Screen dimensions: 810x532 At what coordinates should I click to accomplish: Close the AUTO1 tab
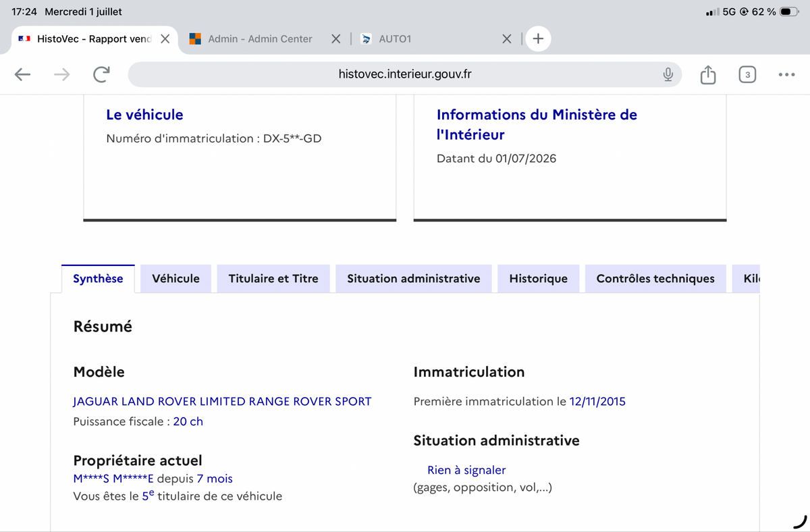pos(507,39)
